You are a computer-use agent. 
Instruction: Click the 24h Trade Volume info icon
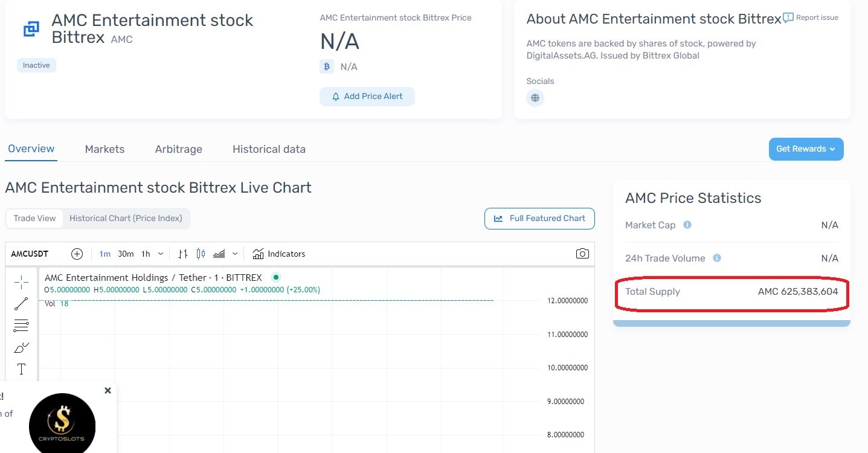(x=717, y=258)
